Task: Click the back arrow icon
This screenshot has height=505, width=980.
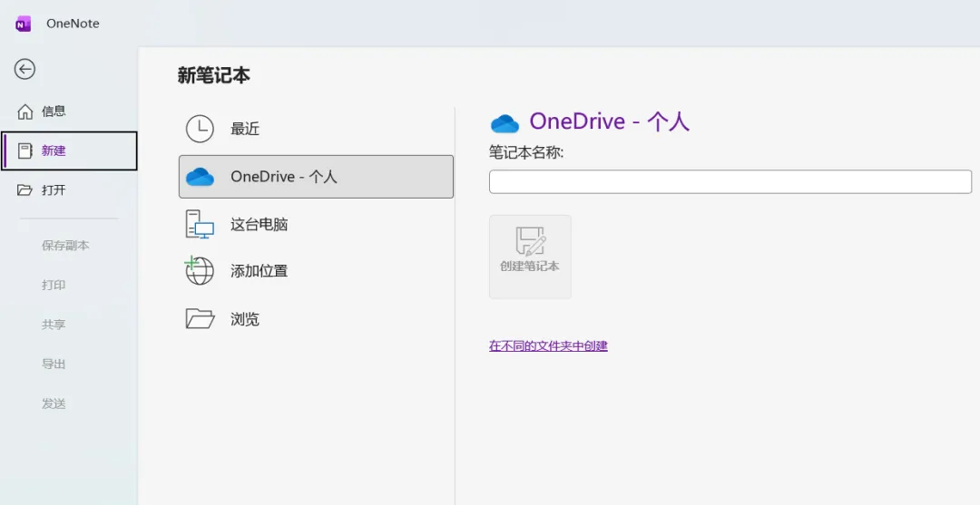Action: (x=25, y=69)
